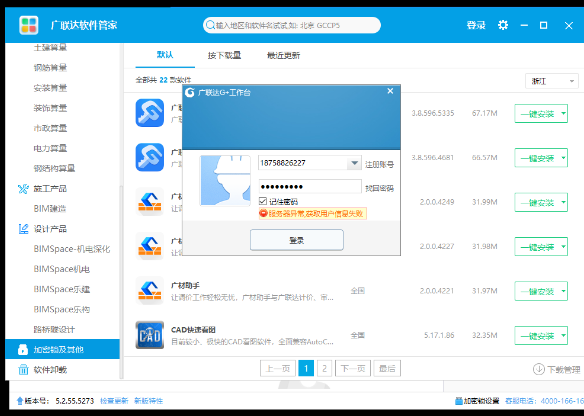Click the password input field
Screen dimensions: 584x416
(x=310, y=186)
